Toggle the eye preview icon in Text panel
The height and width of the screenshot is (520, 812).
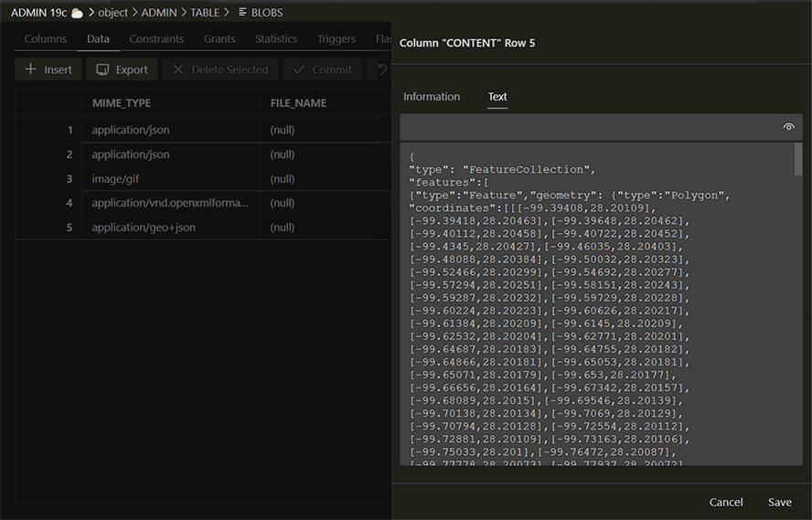pyautogui.click(x=789, y=127)
